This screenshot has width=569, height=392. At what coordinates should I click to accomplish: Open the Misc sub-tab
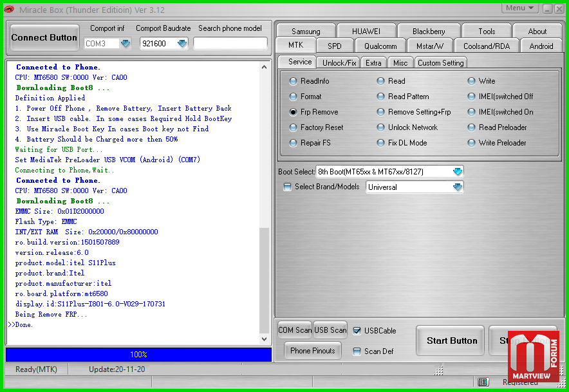[400, 63]
